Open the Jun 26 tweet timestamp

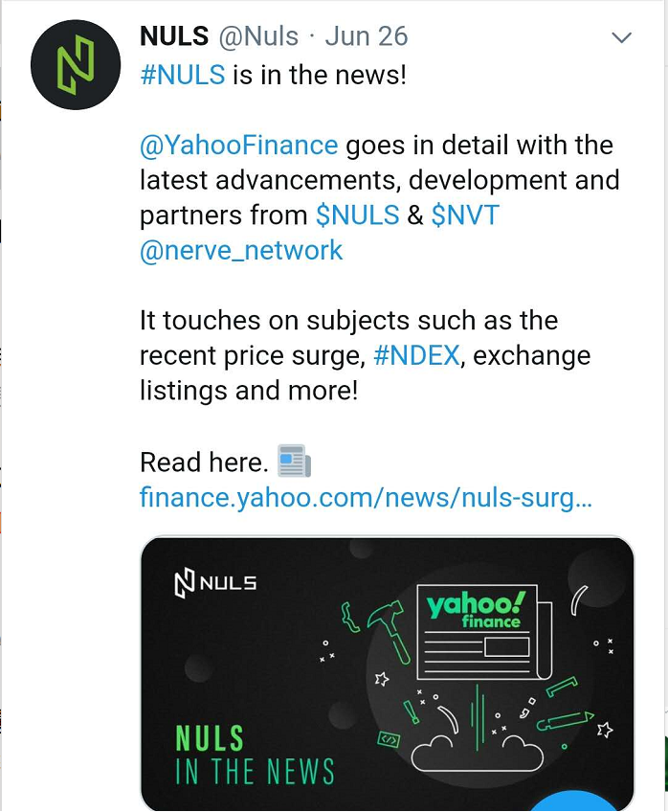click(367, 36)
